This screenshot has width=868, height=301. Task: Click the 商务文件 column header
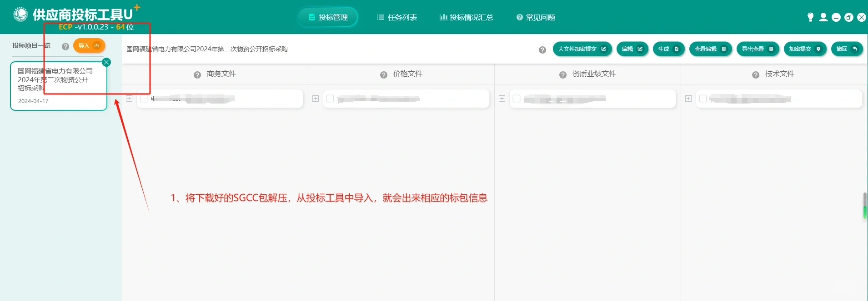pos(221,74)
